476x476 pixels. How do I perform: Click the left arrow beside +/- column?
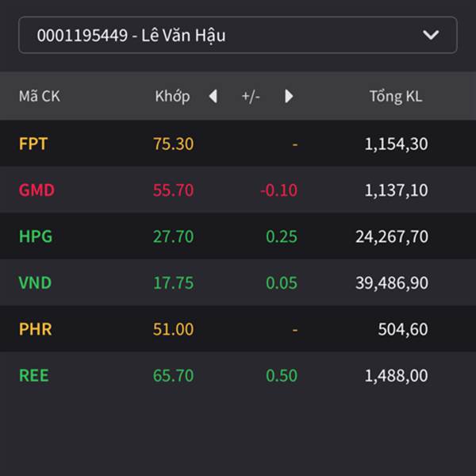213,97
